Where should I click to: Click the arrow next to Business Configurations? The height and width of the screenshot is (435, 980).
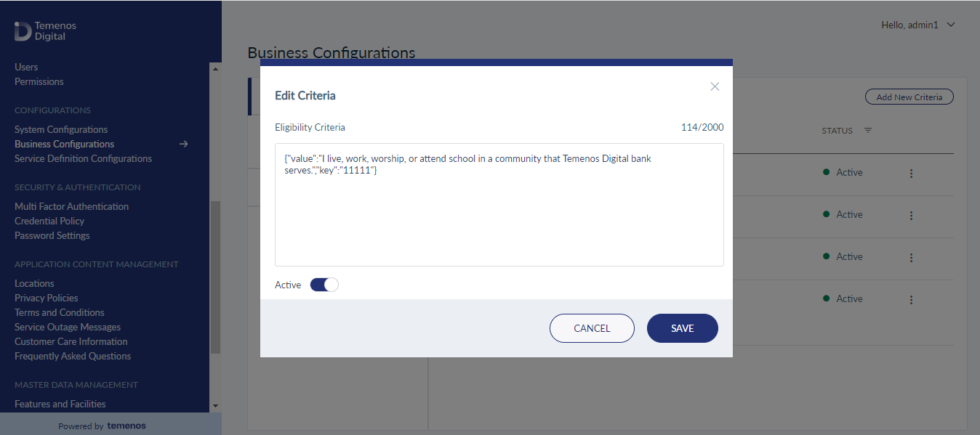coord(184,144)
